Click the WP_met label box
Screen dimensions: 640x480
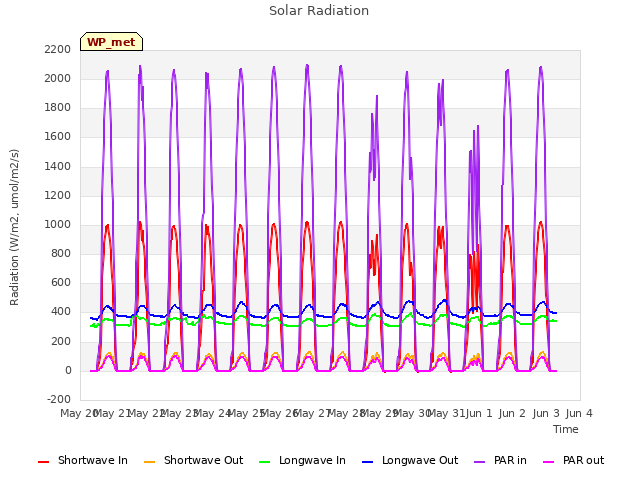(111, 42)
